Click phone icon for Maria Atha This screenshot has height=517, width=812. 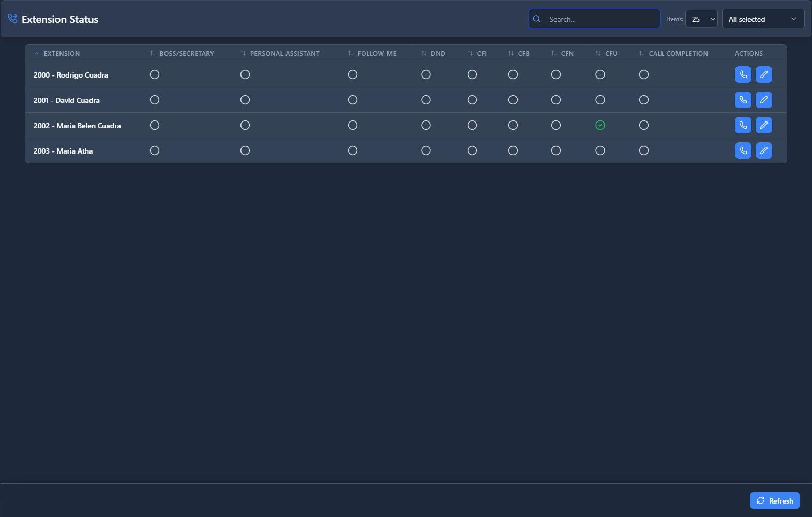tap(743, 150)
